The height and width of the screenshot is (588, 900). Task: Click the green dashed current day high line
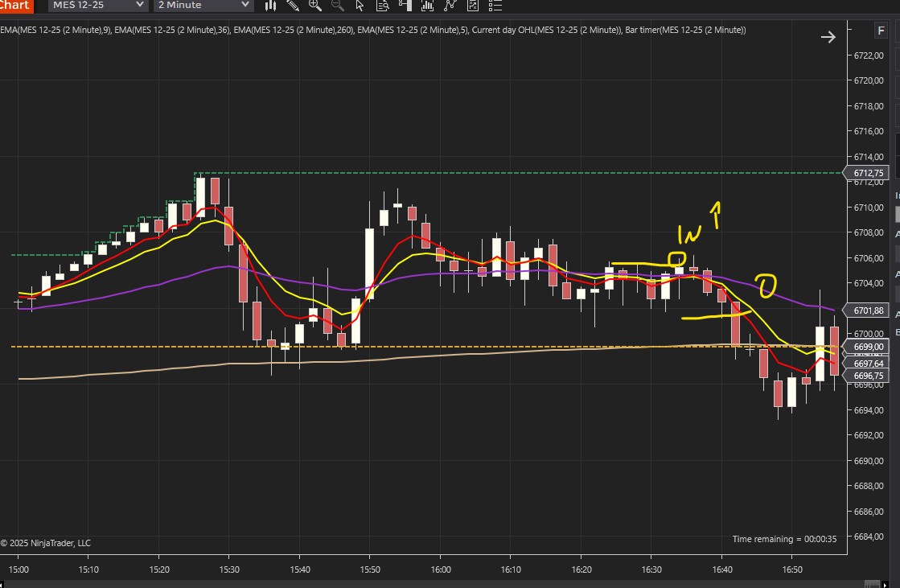pos(516,173)
